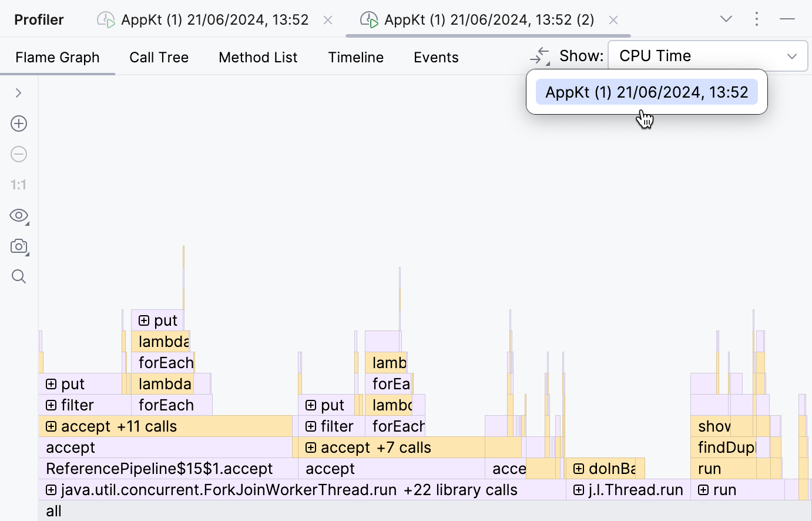
Task: Click the compare snapshots arrows icon
Action: 539,55
